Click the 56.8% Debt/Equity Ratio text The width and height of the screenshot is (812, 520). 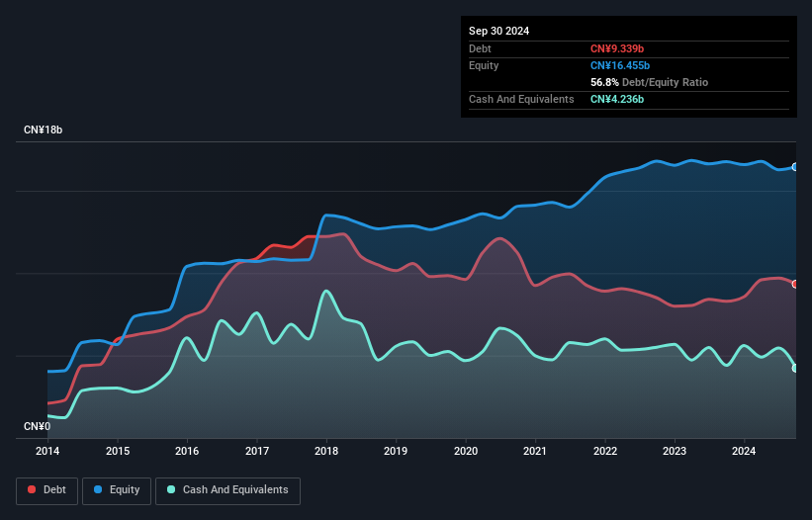[649, 82]
